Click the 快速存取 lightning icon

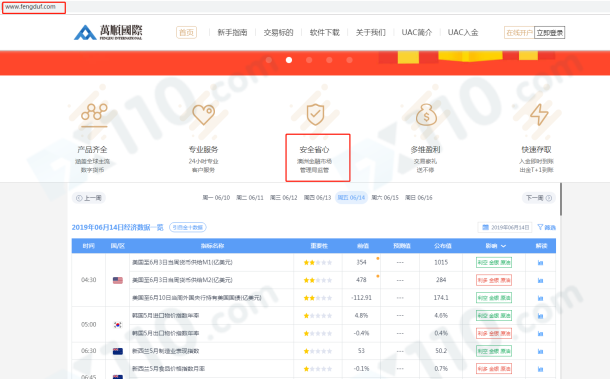click(x=539, y=114)
